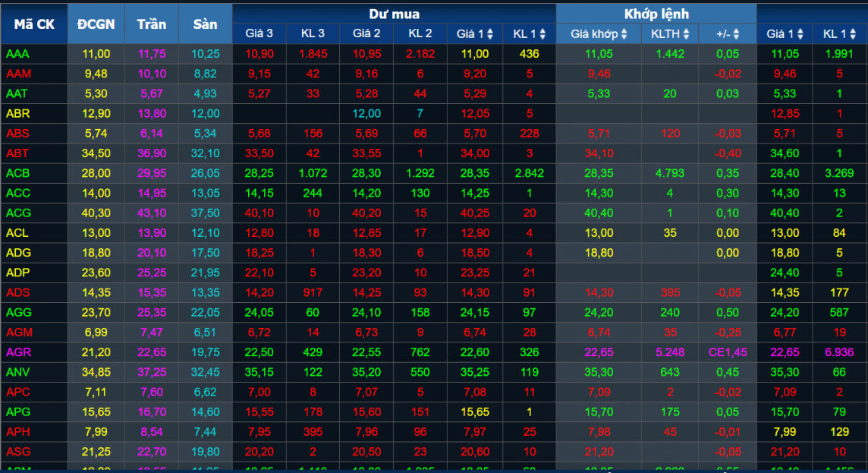Click sort arrows beside KL 1 in Dư mua
The width and height of the screenshot is (868, 473).
coord(540,34)
